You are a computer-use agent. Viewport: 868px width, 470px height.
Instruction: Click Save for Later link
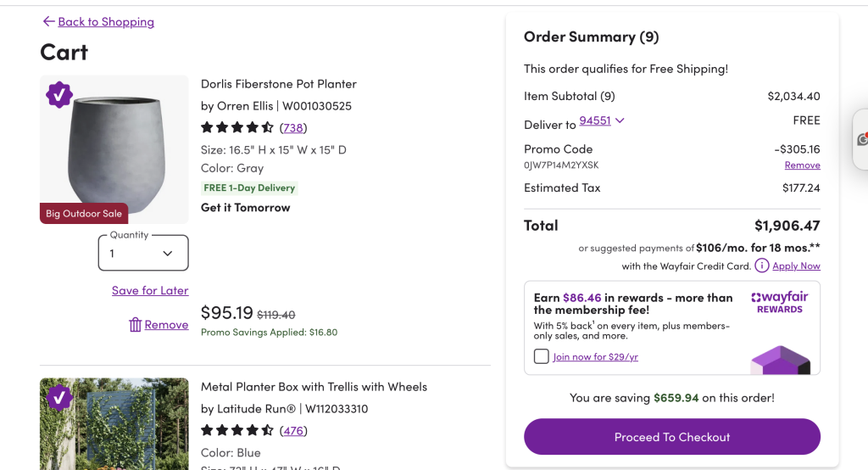tap(150, 290)
